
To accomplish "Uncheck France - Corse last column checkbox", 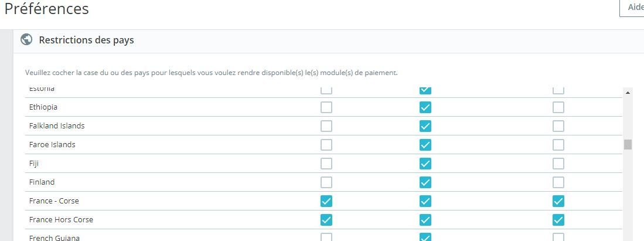I will pos(558,201).
